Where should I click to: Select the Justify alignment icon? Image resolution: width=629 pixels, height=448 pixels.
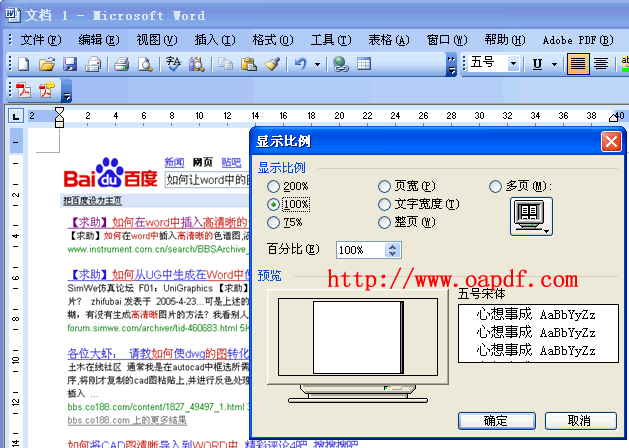coord(578,64)
